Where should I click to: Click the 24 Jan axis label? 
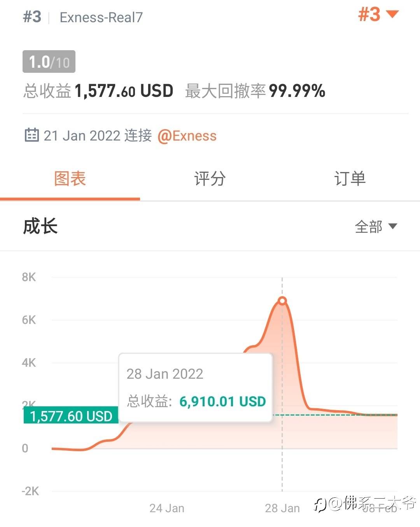pyautogui.click(x=167, y=508)
